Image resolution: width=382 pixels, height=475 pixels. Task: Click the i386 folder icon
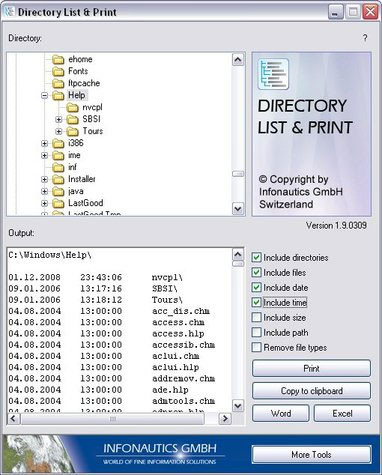[58, 144]
